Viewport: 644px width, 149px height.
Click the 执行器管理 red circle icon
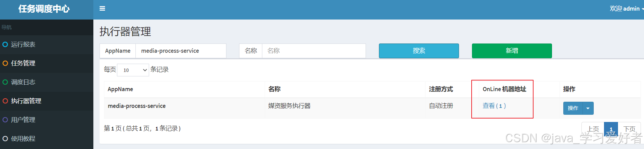coord(5,101)
